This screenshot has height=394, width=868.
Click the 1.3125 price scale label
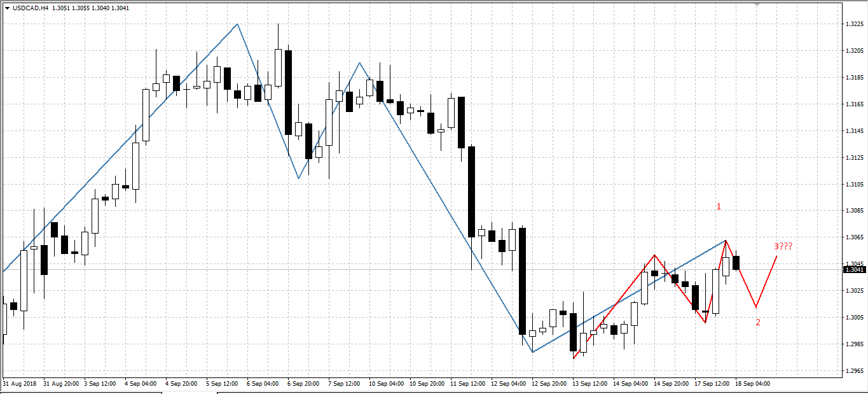[x=854, y=158]
